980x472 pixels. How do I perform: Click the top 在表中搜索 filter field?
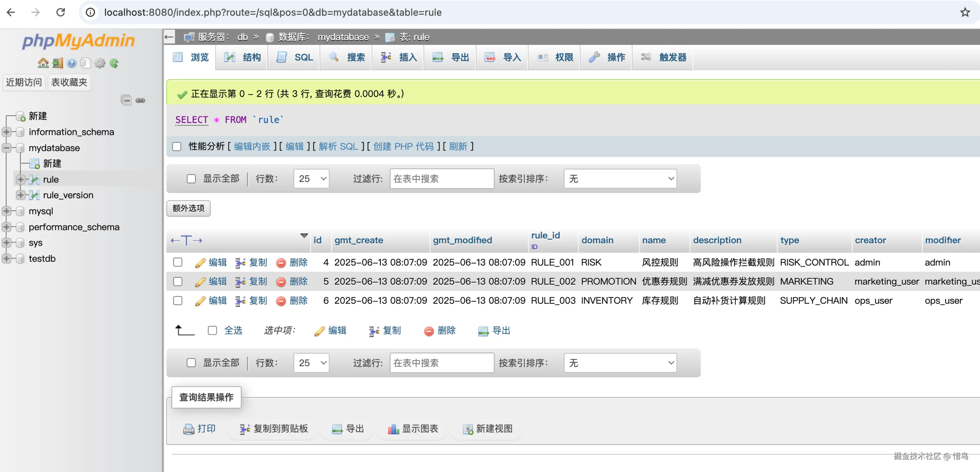[x=441, y=179]
